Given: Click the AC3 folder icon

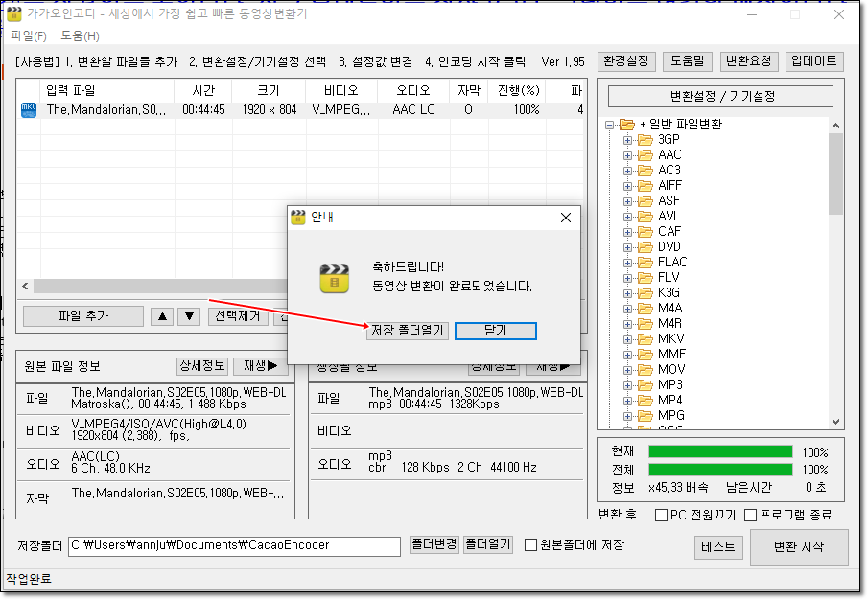Looking at the screenshot, I should (x=645, y=171).
